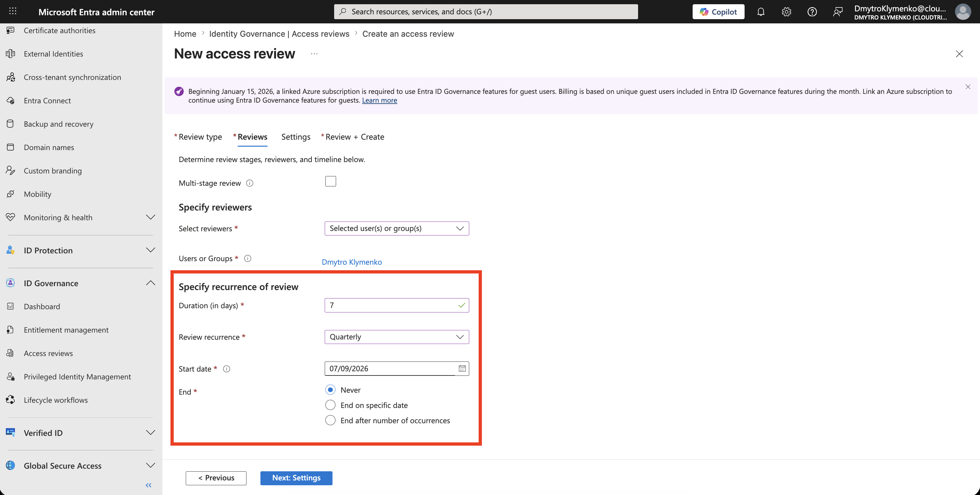Click the account avatar picture
The width and height of the screenshot is (980, 495).
[x=962, y=12]
